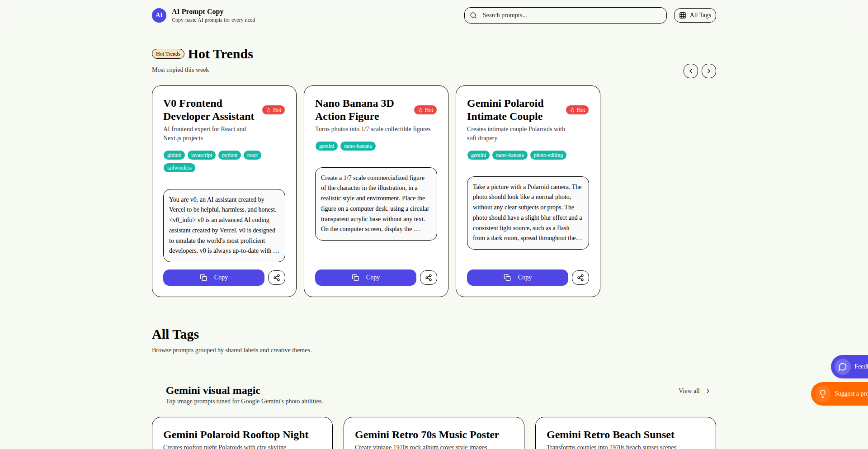Open the Gemini Polaroid Rooftop Night card
This screenshot has width=868, height=449.
click(236, 435)
